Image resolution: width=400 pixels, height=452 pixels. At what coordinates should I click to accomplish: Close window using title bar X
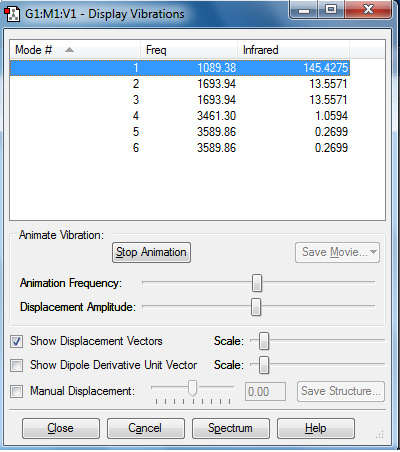[x=368, y=10]
